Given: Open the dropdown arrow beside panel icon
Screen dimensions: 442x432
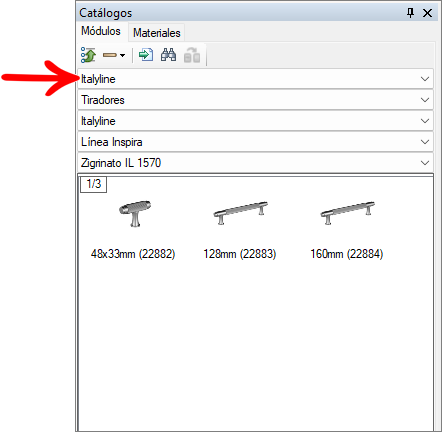Looking at the screenshot, I should tap(122, 55).
